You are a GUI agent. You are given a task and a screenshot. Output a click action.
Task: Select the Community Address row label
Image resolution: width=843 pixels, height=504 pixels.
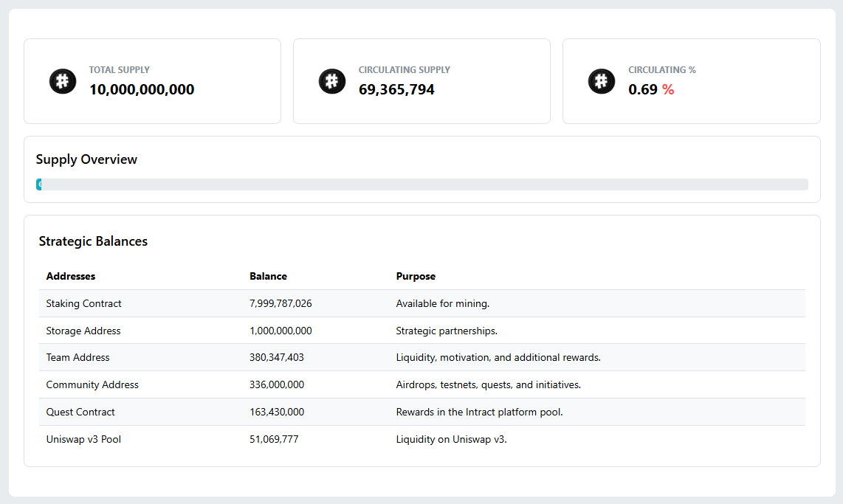coord(92,384)
